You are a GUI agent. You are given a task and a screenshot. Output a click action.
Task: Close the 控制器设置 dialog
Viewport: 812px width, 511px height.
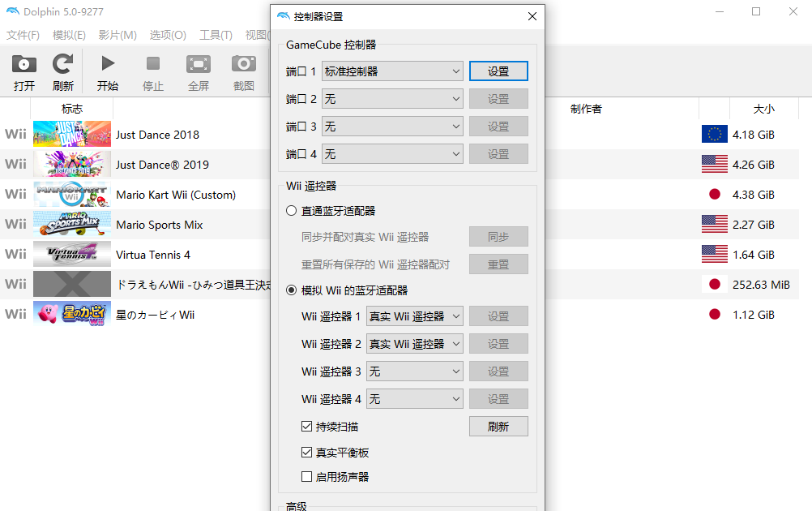pyautogui.click(x=532, y=16)
